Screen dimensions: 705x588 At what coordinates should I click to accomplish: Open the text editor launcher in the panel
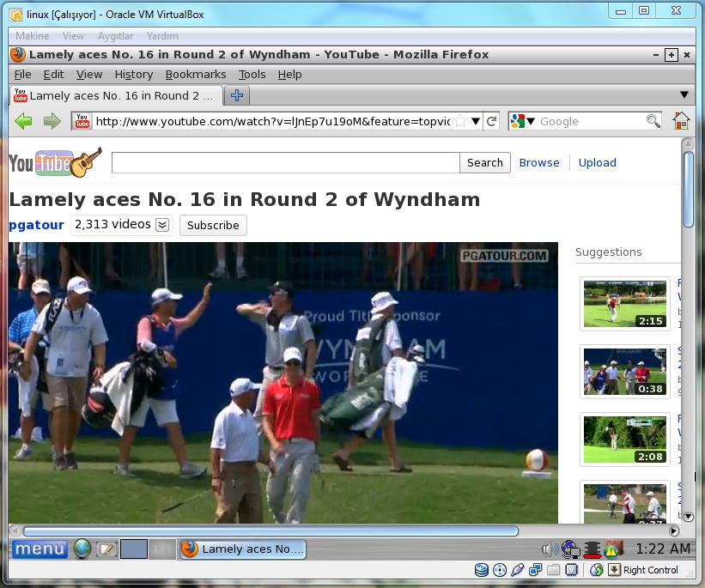(x=106, y=549)
